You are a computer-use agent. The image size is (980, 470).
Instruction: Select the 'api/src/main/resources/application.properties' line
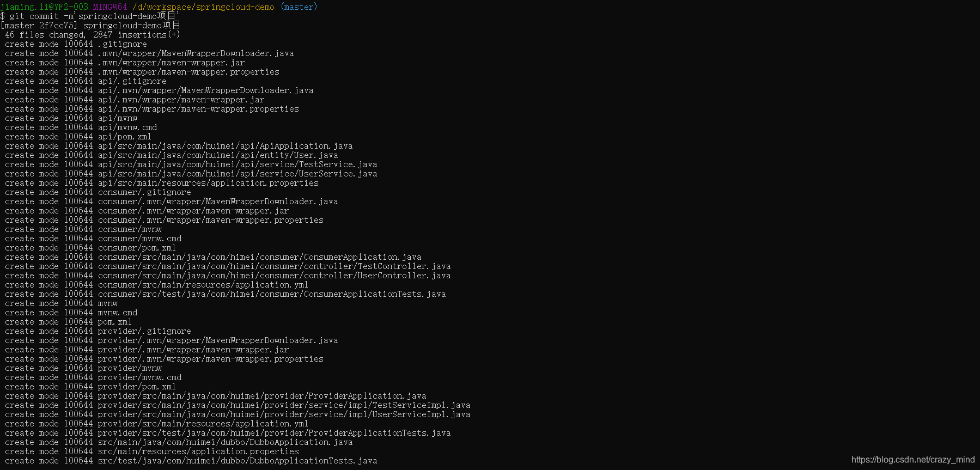(x=161, y=183)
